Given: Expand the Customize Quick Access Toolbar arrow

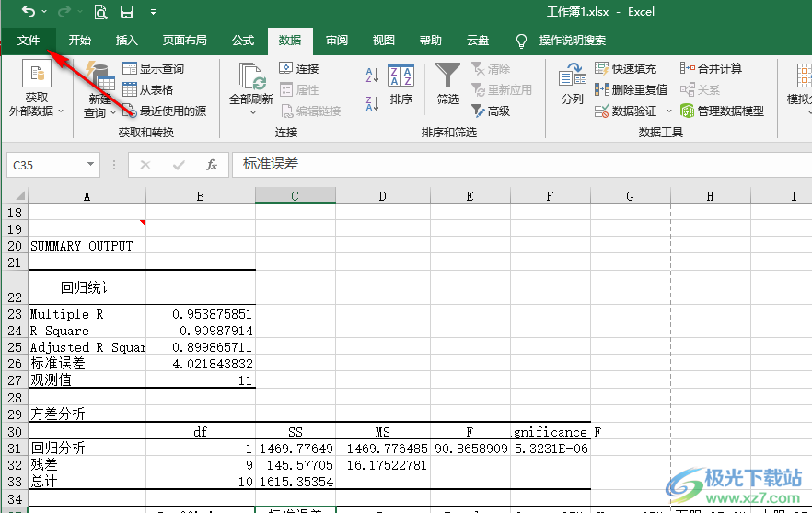Looking at the screenshot, I should coord(153,12).
